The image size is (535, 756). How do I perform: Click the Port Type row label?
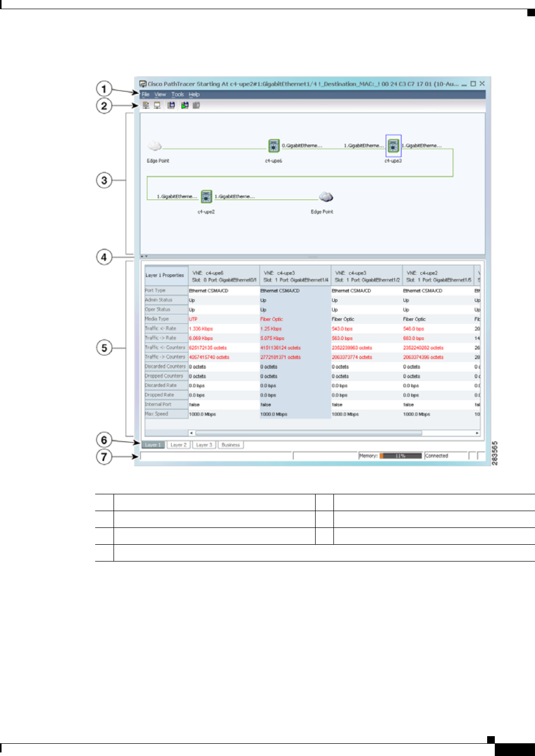click(166, 291)
